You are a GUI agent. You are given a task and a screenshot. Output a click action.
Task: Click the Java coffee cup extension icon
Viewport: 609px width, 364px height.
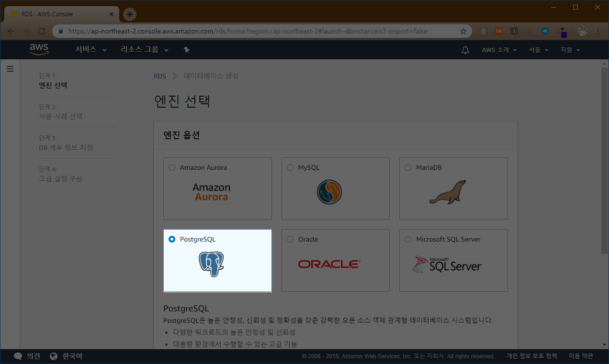[530, 31]
